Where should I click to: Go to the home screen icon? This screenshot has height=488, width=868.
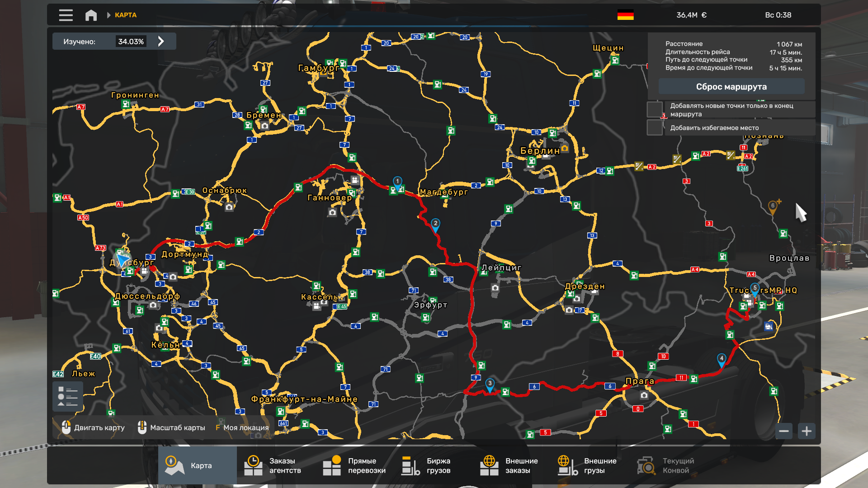(x=91, y=15)
